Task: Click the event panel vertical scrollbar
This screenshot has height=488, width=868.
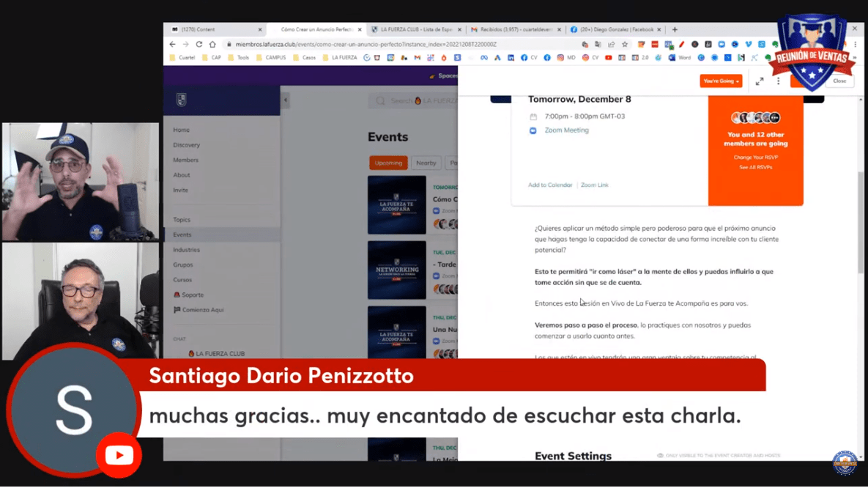Action: 860,220
